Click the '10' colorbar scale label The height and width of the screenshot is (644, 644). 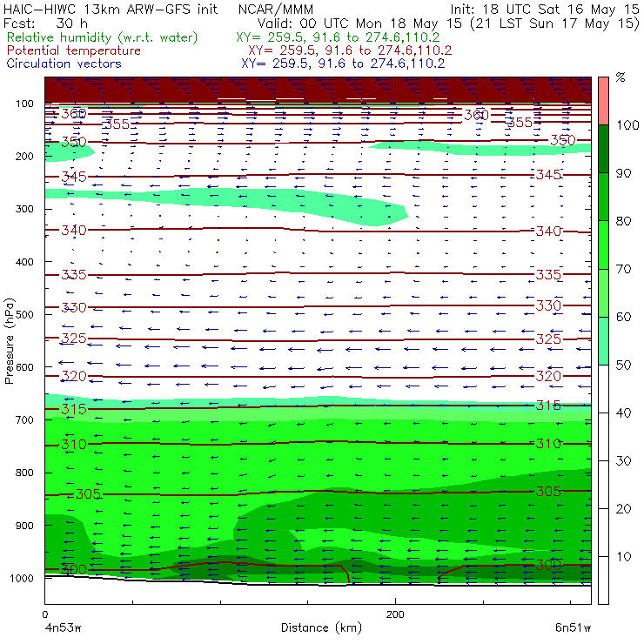tap(623, 557)
